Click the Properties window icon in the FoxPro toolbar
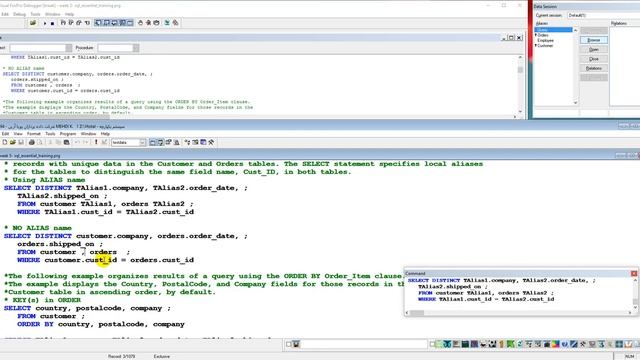Screen dimensions: 640x360 [x=168, y=142]
